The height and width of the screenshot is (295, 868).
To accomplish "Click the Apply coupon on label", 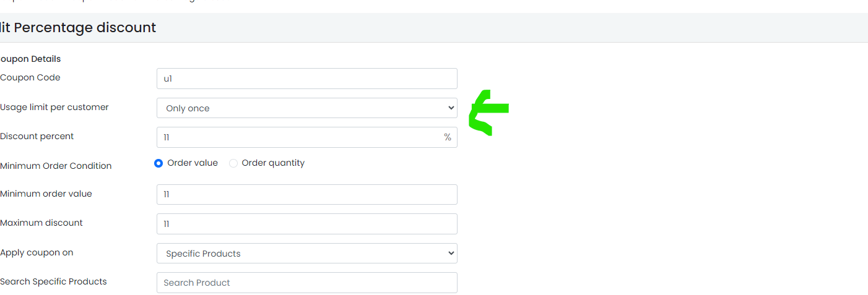I will pyautogui.click(x=37, y=252).
